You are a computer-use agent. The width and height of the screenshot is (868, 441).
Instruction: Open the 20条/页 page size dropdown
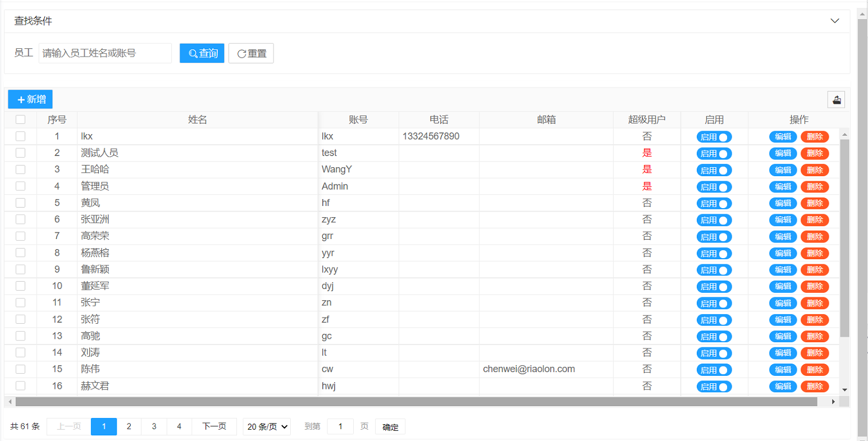point(267,426)
